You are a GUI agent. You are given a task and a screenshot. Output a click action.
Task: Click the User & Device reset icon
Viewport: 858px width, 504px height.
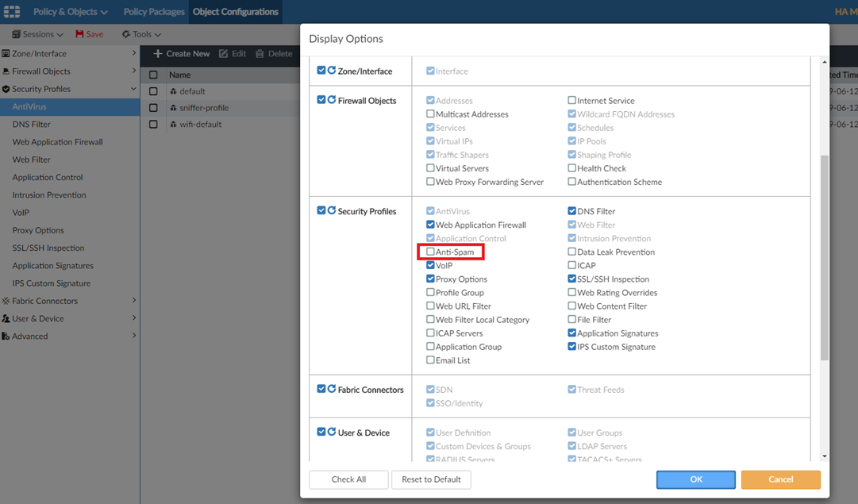pyautogui.click(x=332, y=433)
